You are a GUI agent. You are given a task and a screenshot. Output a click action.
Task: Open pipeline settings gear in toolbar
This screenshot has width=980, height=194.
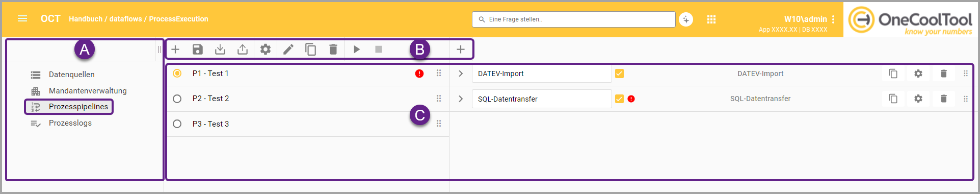(x=266, y=50)
